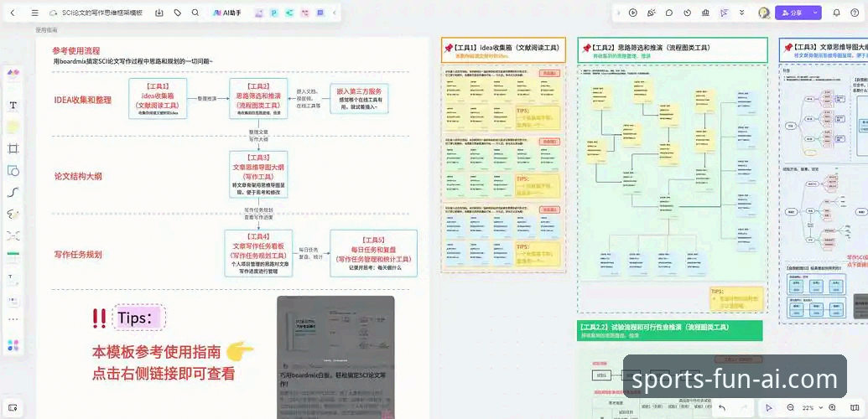Open the search magnifier icon
This screenshot has width=868, height=419.
(195, 13)
